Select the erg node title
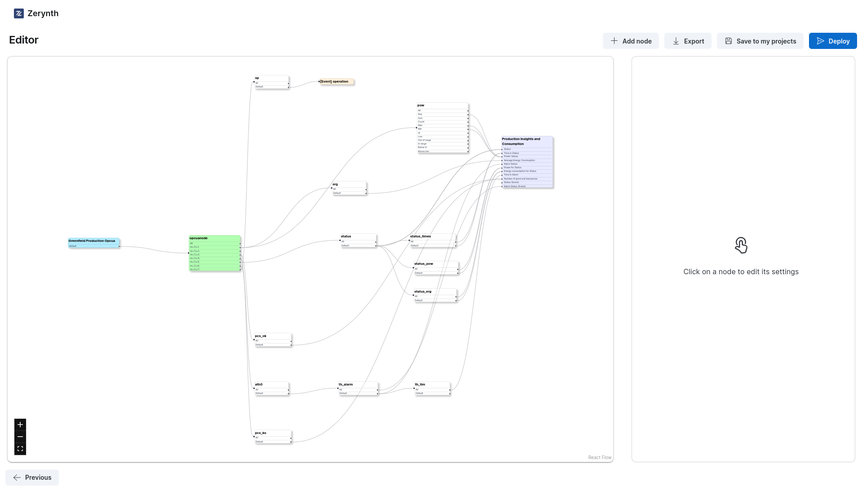The width and height of the screenshot is (862, 504). 335,184
